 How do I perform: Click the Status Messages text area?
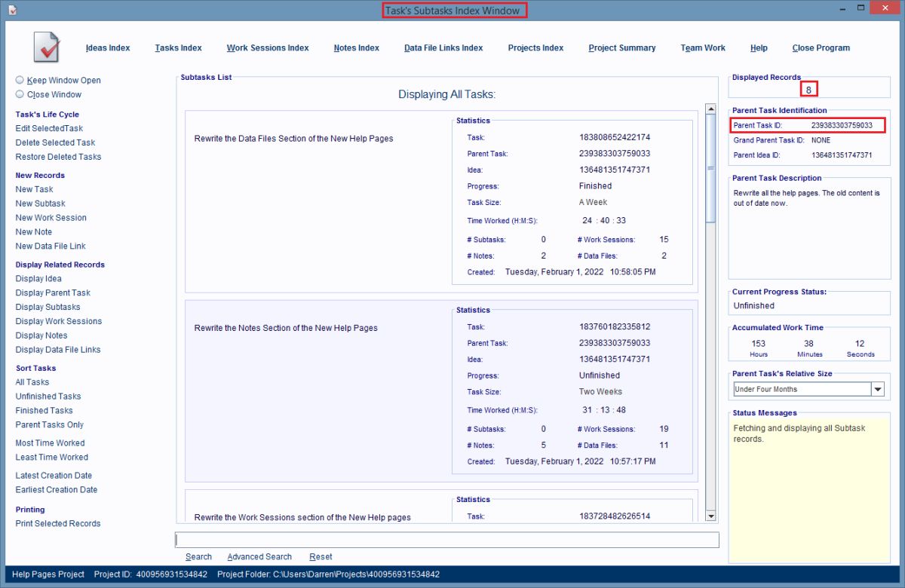(x=809, y=490)
